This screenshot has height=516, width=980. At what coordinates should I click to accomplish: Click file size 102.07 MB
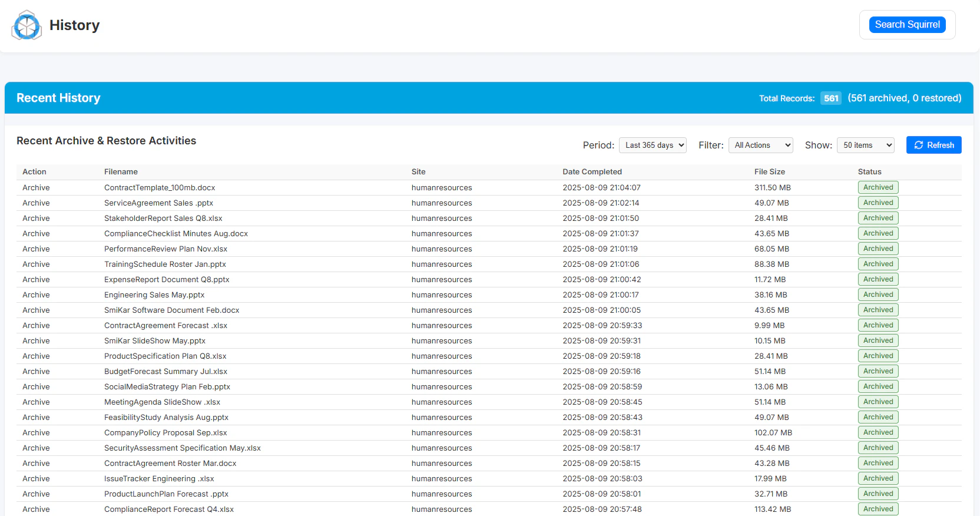(x=773, y=433)
